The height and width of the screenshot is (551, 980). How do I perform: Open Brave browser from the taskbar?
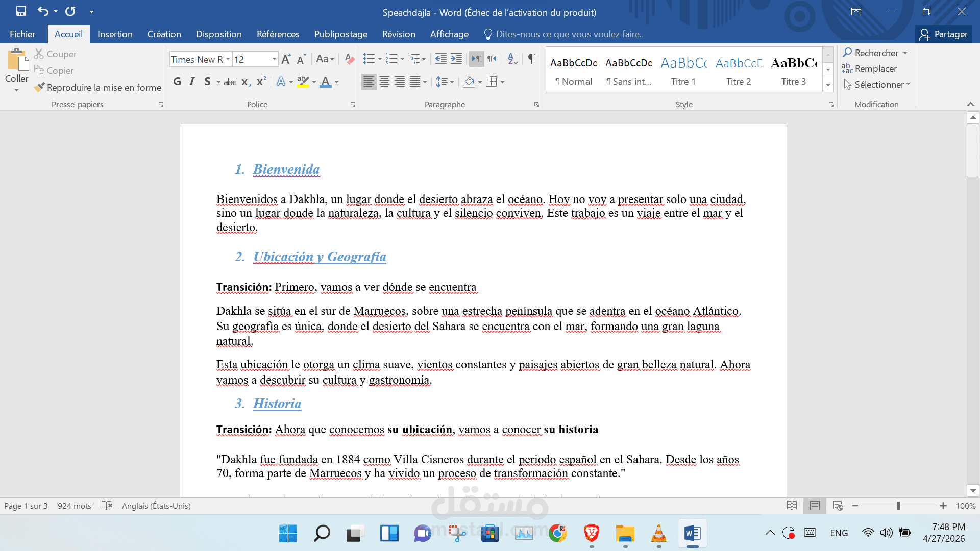click(x=592, y=534)
